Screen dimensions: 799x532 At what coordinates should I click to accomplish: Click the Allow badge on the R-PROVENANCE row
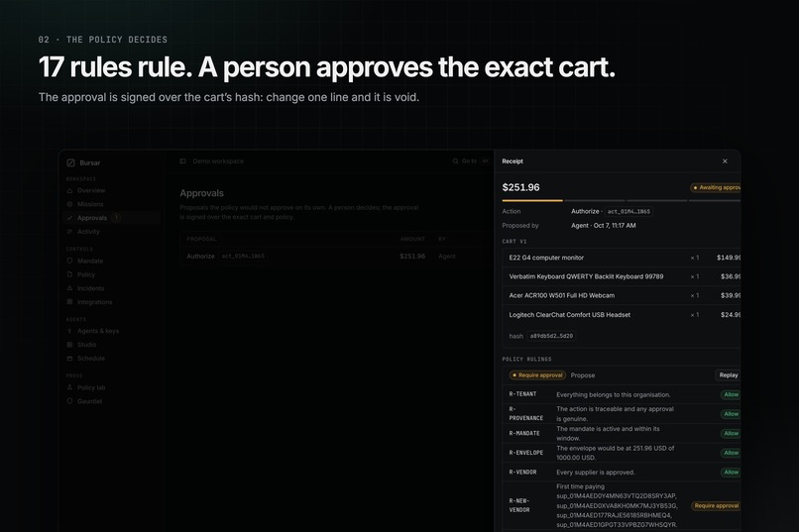(731, 414)
